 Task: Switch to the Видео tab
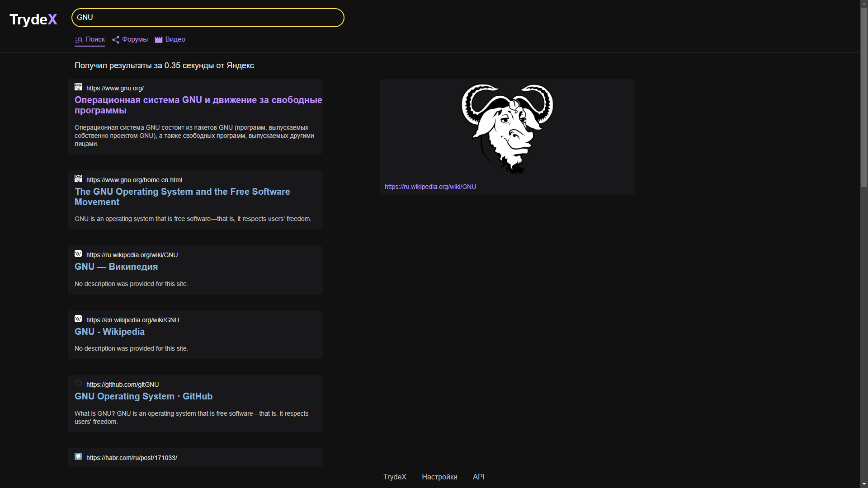[175, 40]
